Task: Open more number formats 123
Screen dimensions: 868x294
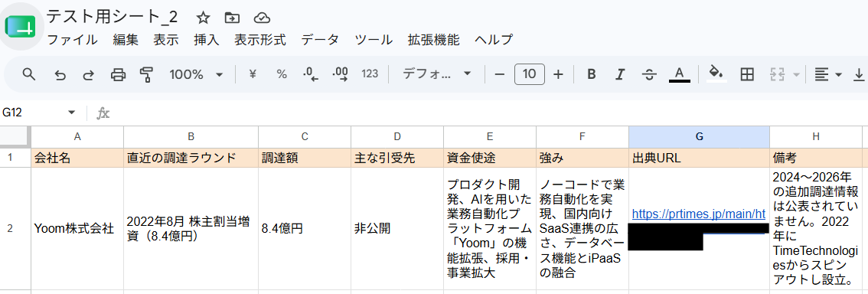Action: coord(369,74)
